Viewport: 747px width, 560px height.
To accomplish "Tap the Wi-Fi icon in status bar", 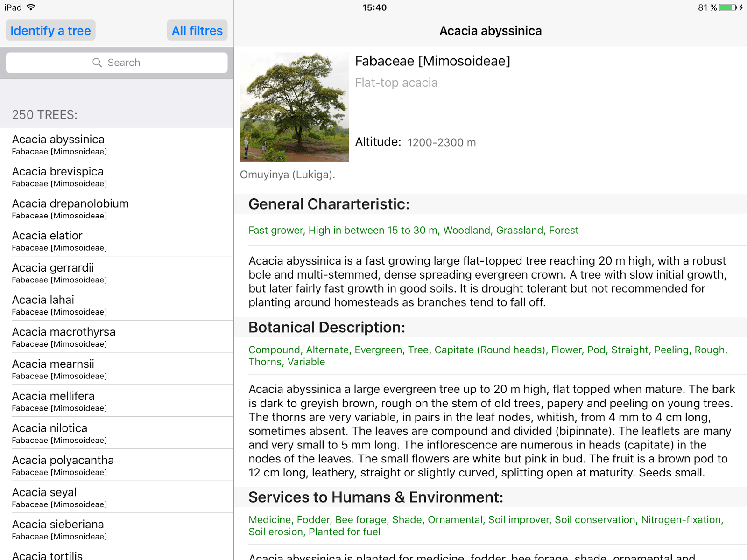I will pyautogui.click(x=31, y=7).
